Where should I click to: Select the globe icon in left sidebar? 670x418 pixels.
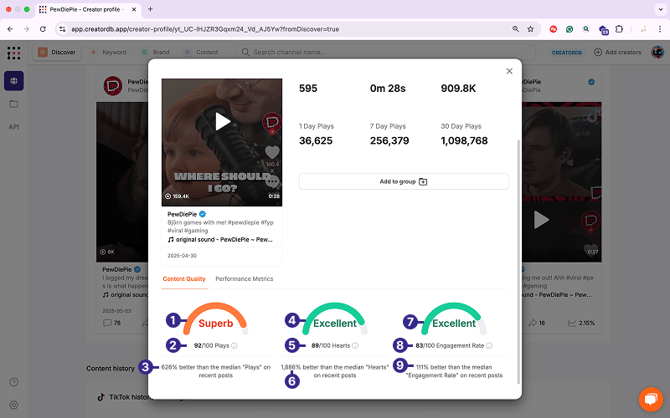tap(14, 81)
